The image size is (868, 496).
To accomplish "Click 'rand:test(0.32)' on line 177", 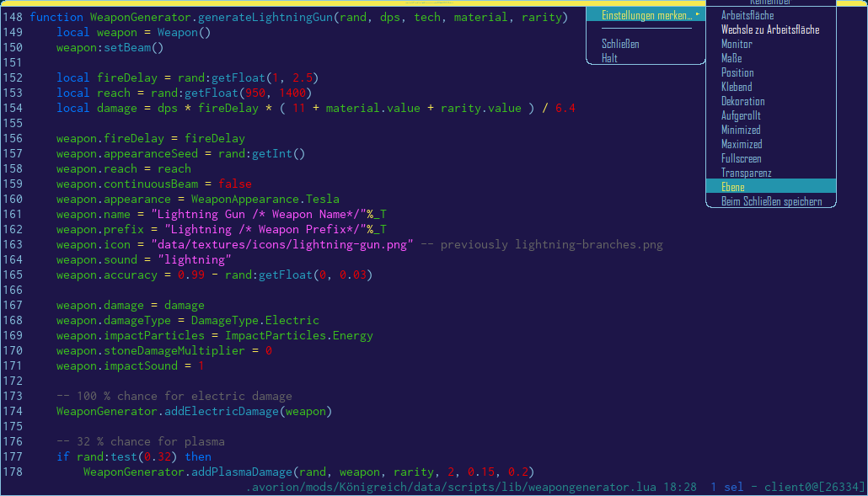I will (x=126, y=456).
